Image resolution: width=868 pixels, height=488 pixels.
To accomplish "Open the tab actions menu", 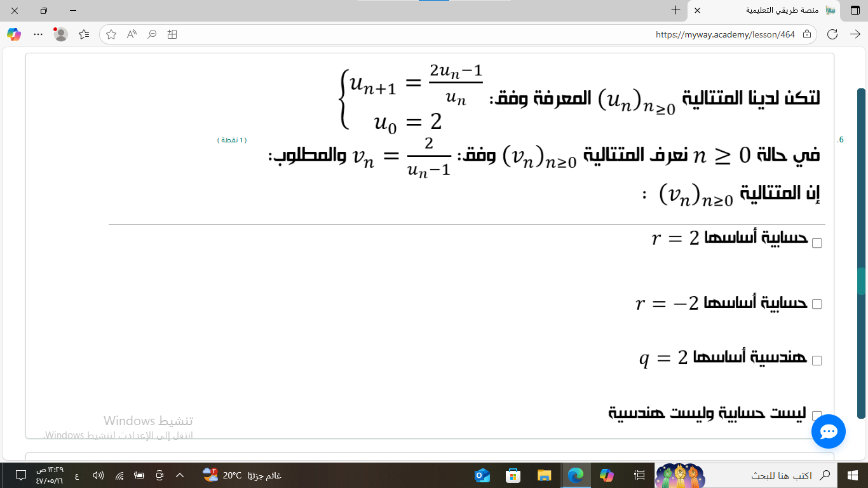I will [855, 11].
